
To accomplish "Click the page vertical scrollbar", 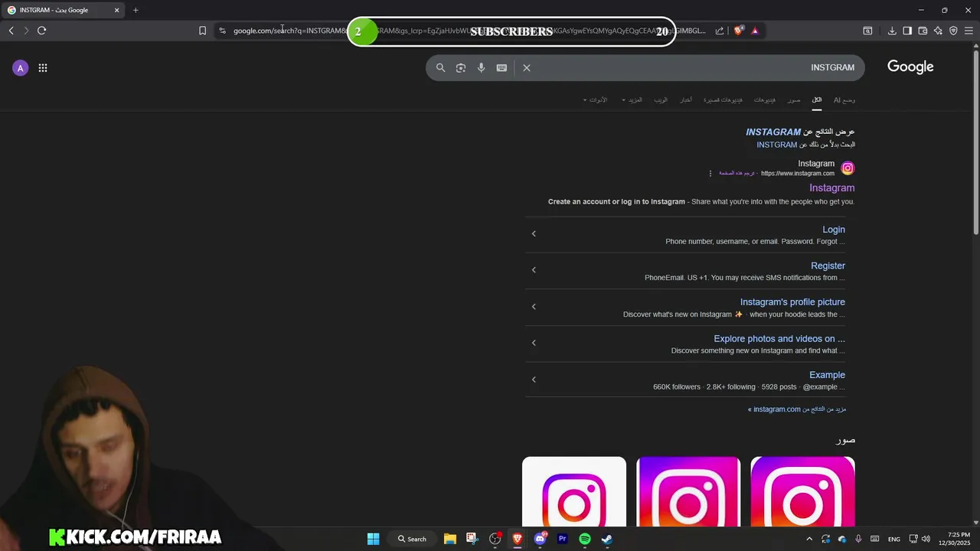I will [x=975, y=142].
